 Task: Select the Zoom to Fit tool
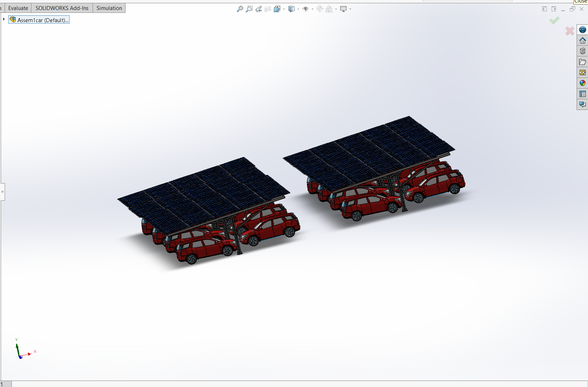pyautogui.click(x=240, y=9)
